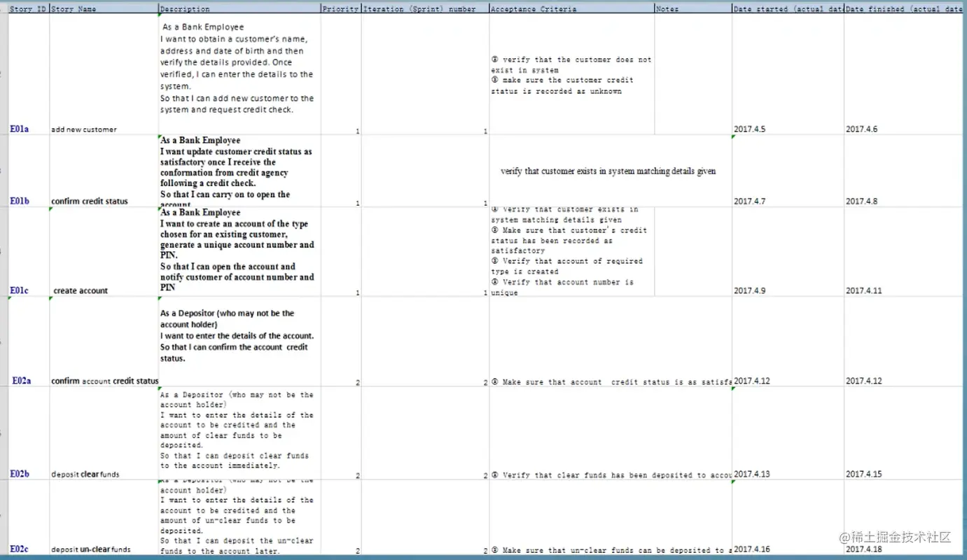Screen dimensions: 967x560
Task: Click the priority value in row E01a
Action: click(357, 131)
